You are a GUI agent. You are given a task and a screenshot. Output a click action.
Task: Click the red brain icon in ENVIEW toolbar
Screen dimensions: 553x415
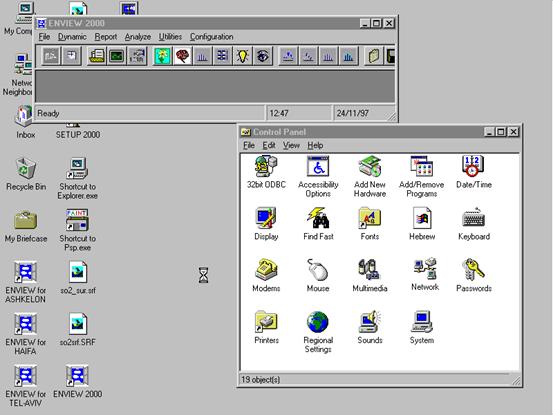point(182,56)
